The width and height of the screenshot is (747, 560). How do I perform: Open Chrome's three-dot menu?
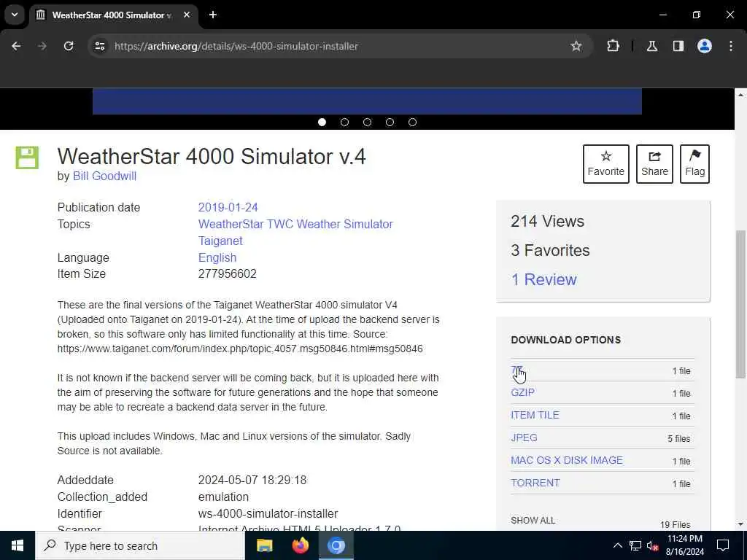(x=731, y=46)
